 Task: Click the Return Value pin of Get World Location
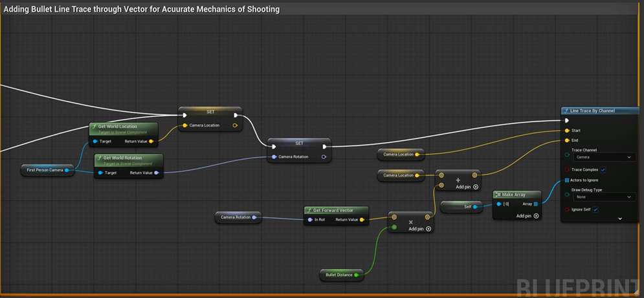pyautogui.click(x=151, y=141)
